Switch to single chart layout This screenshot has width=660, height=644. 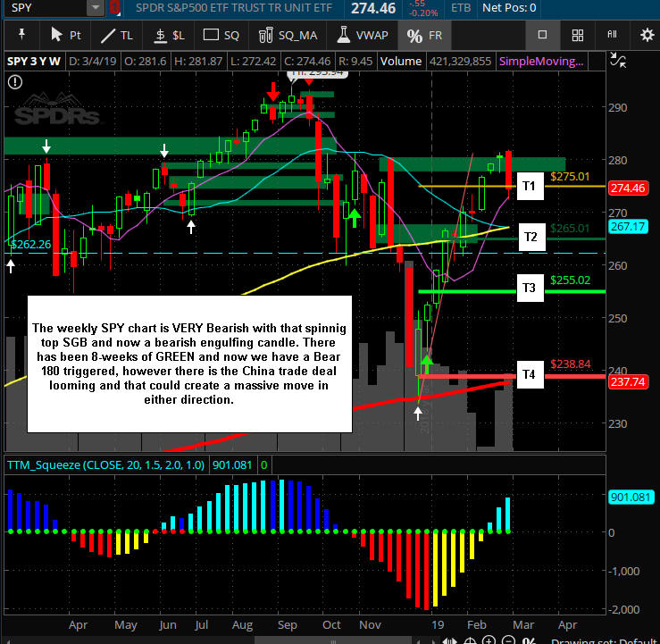[x=543, y=35]
